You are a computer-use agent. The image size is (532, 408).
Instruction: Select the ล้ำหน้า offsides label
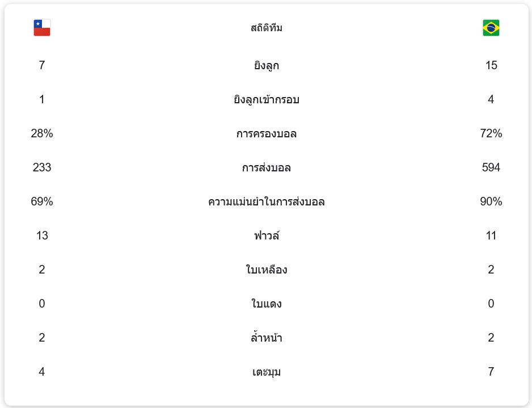tap(266, 338)
